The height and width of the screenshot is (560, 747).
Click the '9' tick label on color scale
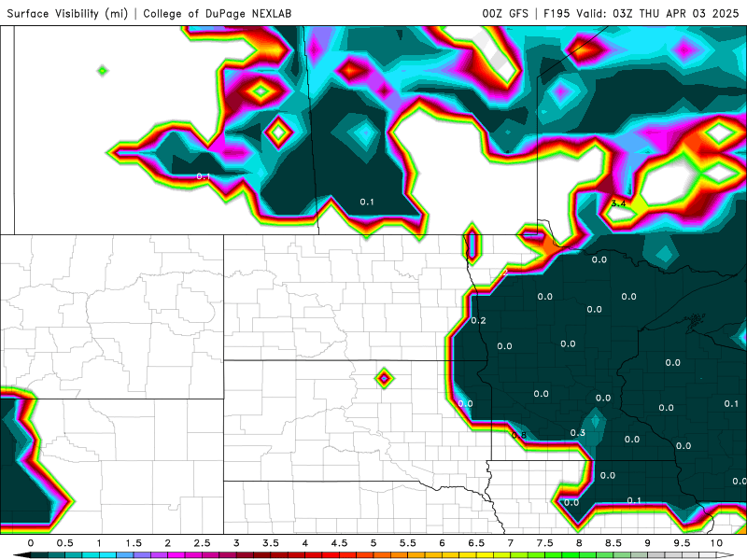click(x=647, y=543)
